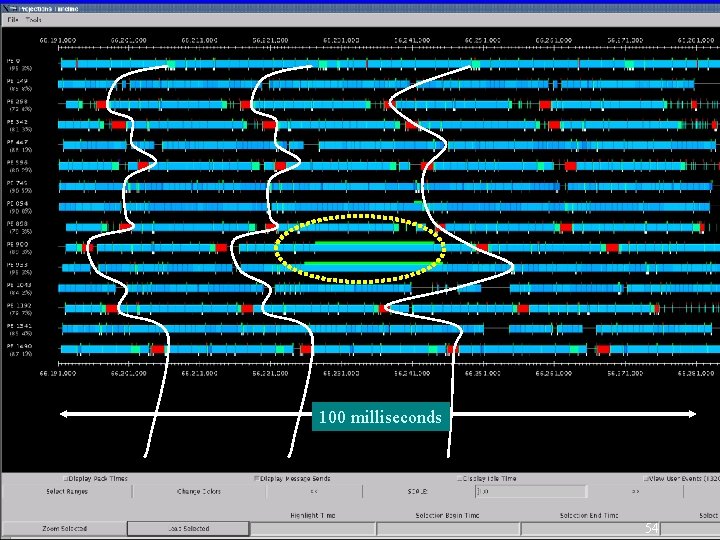Toggle the View User Events checkbox
Image resolution: width=720 pixels, height=540 pixels.
pos(646,478)
